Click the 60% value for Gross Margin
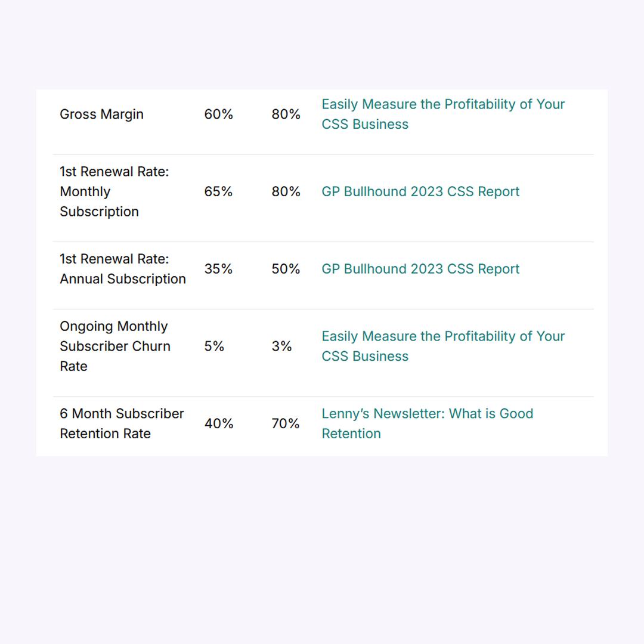The width and height of the screenshot is (644, 644). pos(218,114)
